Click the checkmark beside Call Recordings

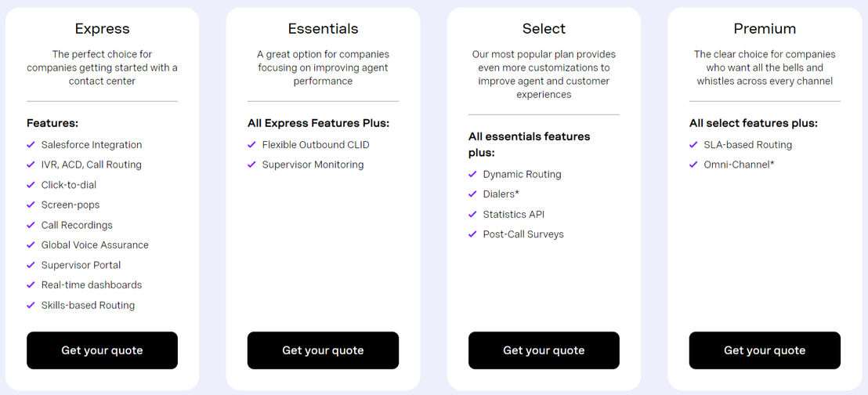click(x=31, y=225)
